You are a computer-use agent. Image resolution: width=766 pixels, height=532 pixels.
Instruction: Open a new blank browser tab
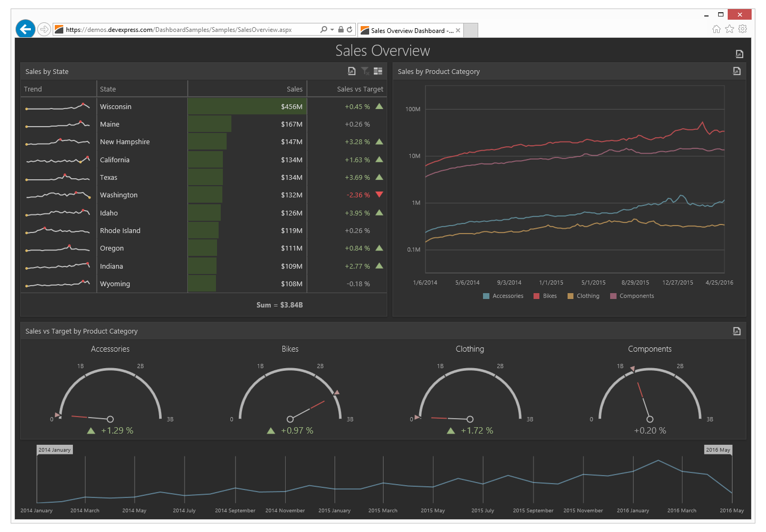click(x=471, y=30)
